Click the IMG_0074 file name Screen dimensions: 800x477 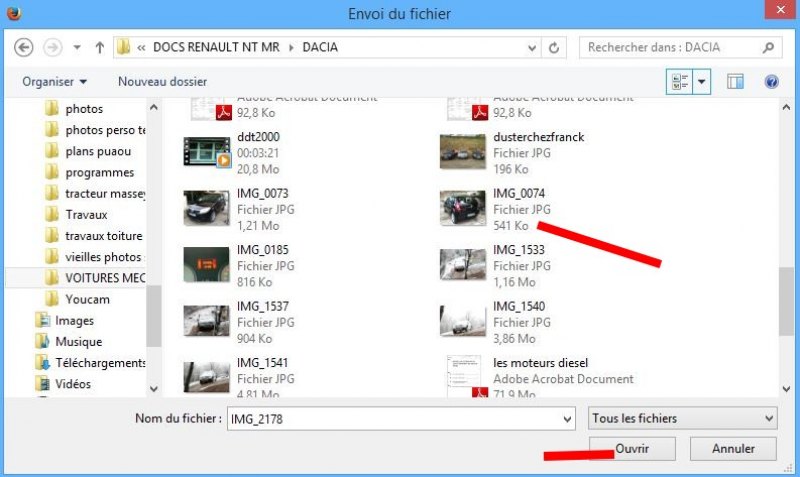click(x=519, y=193)
